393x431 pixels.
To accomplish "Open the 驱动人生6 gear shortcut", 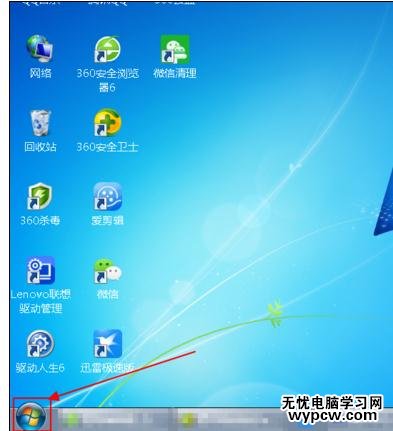I will click(x=40, y=344).
